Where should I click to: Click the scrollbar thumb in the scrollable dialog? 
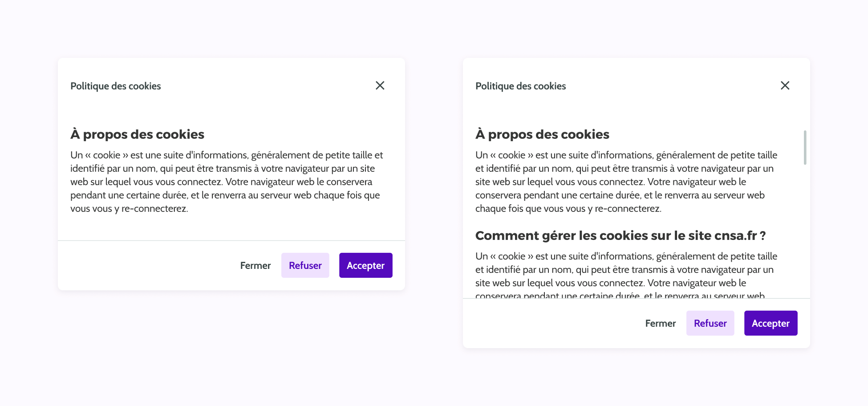[x=805, y=147]
